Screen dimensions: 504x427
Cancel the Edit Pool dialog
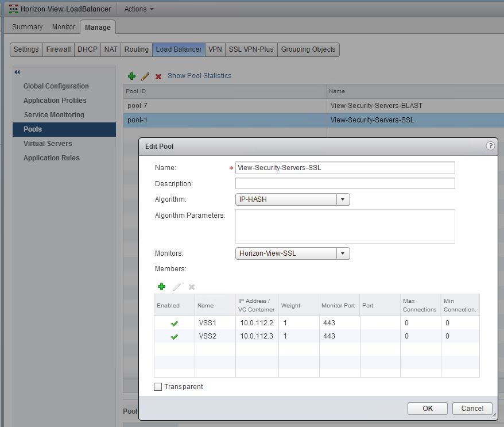pos(472,408)
